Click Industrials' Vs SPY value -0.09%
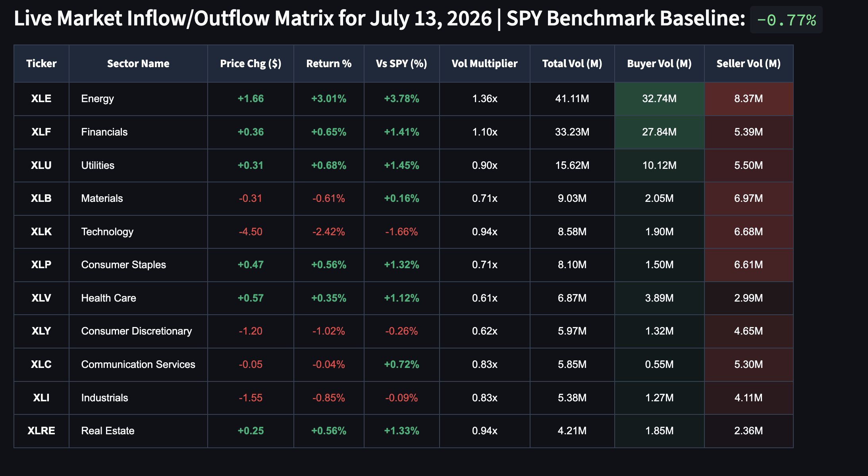 tap(401, 398)
